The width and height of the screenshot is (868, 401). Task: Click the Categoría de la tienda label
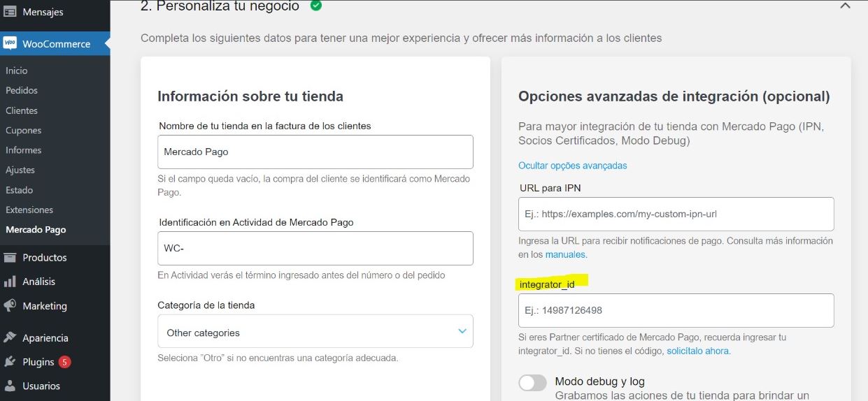click(206, 305)
